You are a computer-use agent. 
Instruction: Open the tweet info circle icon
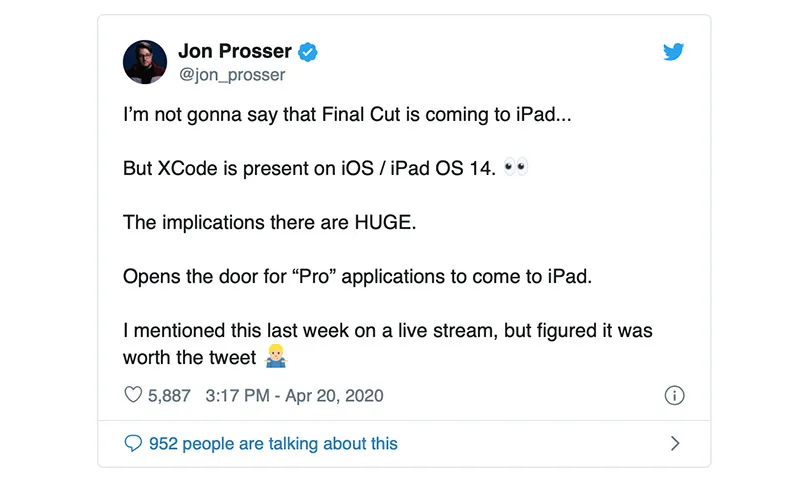pyautogui.click(x=675, y=396)
